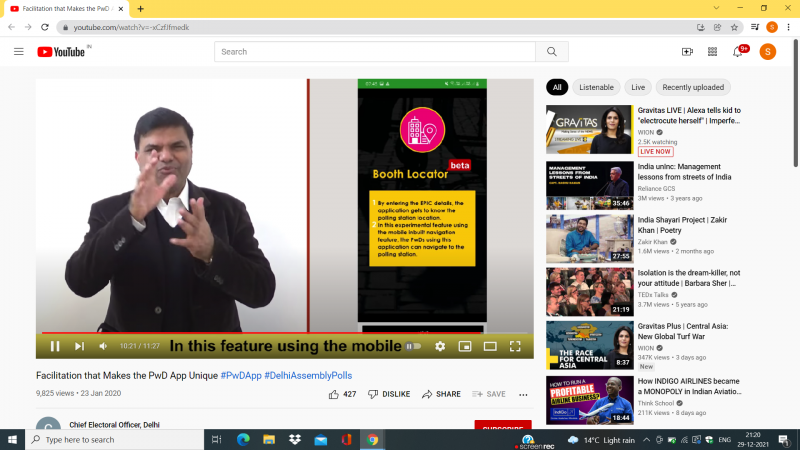Image resolution: width=800 pixels, height=450 pixels.
Task: Click the #PwDApp hashtag
Action: (x=241, y=376)
